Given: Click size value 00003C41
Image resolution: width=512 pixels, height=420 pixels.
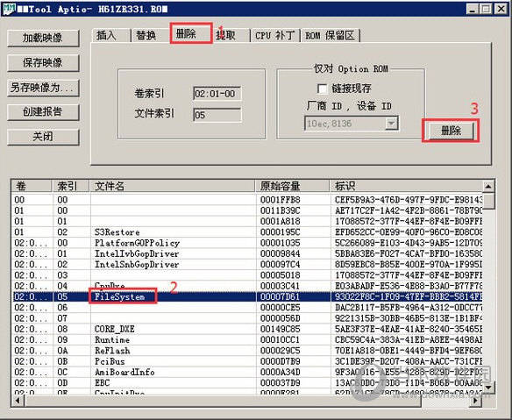Looking at the screenshot, I should click(280, 286).
